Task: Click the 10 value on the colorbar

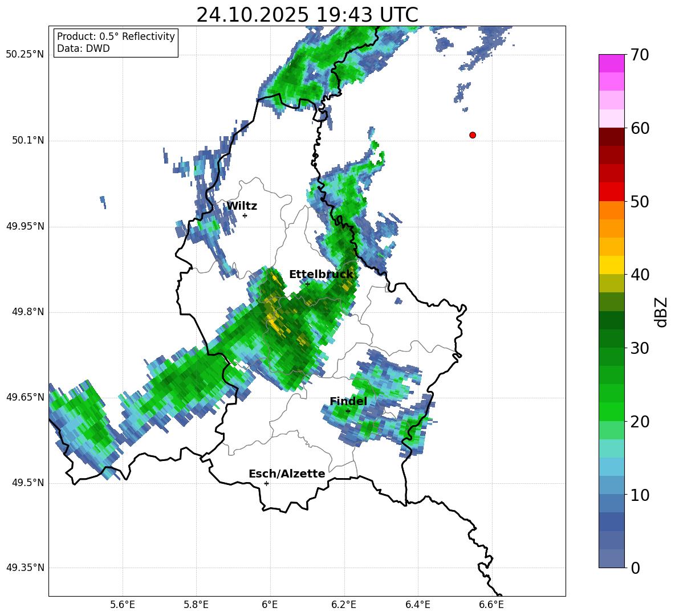Action: point(640,495)
